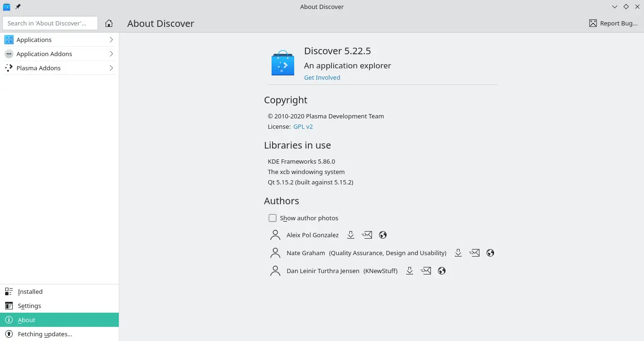644x341 pixels.
Task: Click Nate Graham's avatar placeholder
Action: pos(275,253)
